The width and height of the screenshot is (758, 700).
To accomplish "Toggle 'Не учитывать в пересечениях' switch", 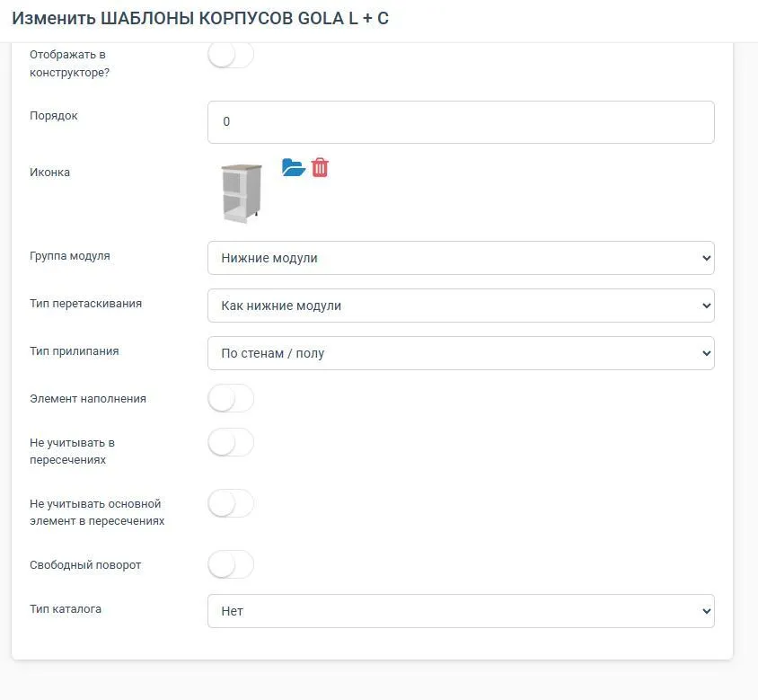I will [231, 442].
